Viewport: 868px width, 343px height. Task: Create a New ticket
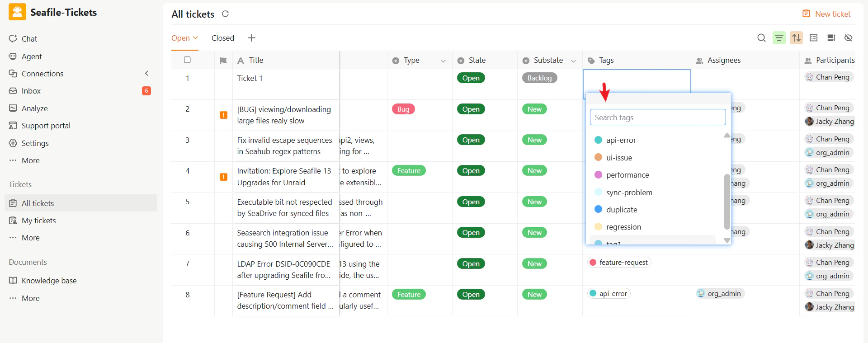(x=826, y=14)
